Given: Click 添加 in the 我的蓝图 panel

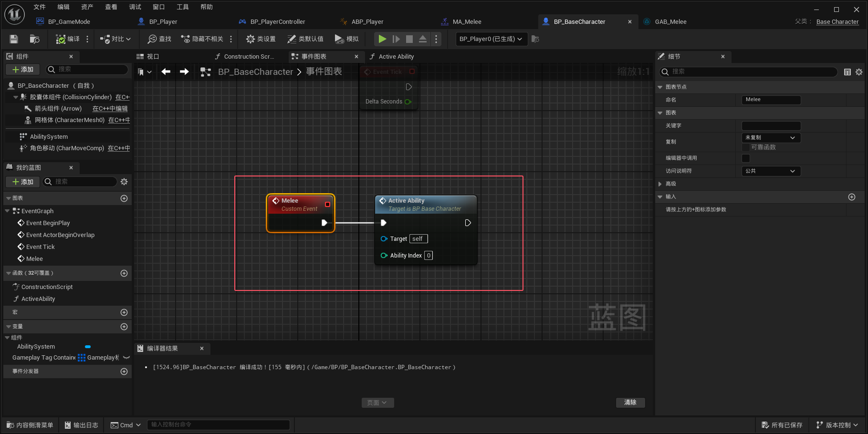Looking at the screenshot, I should 22,182.
